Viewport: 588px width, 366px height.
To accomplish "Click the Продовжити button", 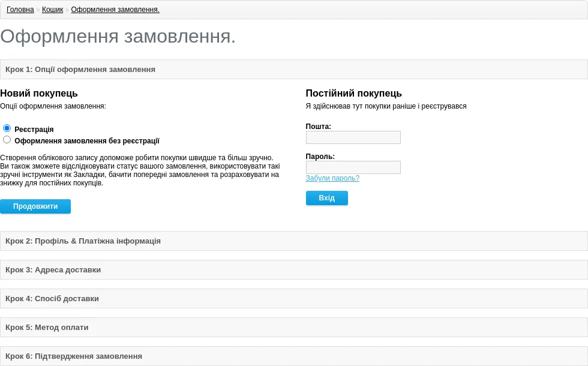I will tap(35, 206).
